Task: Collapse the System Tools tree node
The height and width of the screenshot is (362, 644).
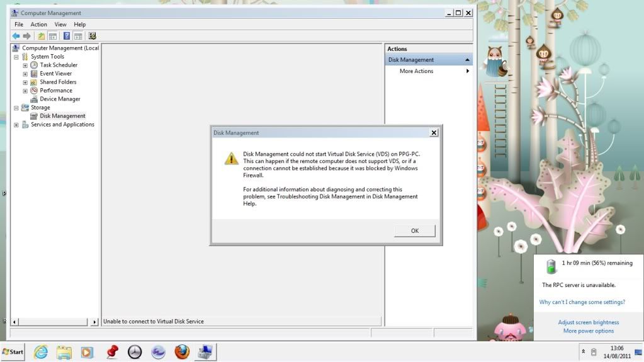Action: pos(16,57)
